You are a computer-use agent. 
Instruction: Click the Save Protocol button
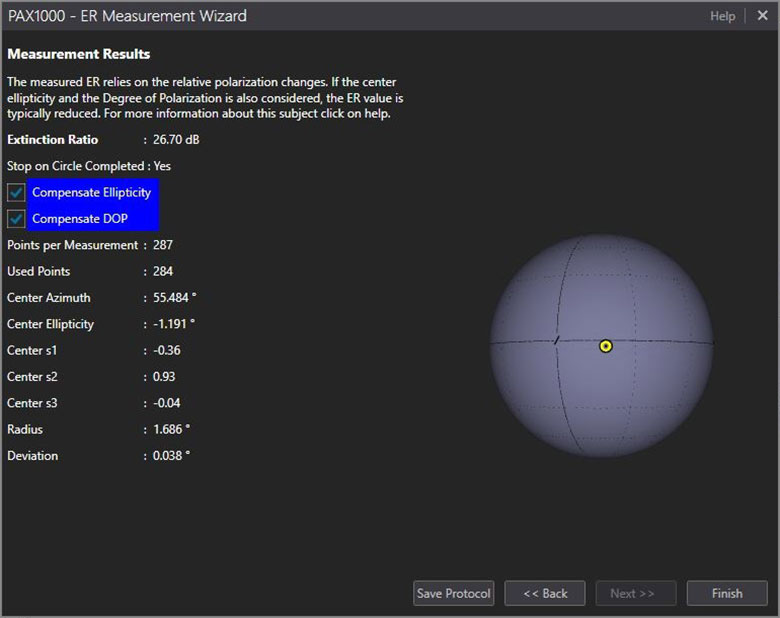[454, 593]
